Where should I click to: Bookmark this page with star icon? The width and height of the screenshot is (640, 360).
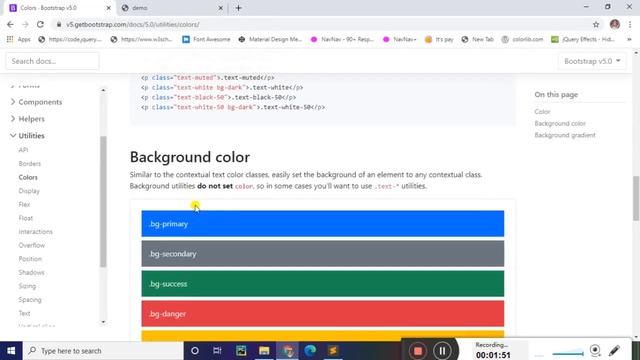point(596,24)
